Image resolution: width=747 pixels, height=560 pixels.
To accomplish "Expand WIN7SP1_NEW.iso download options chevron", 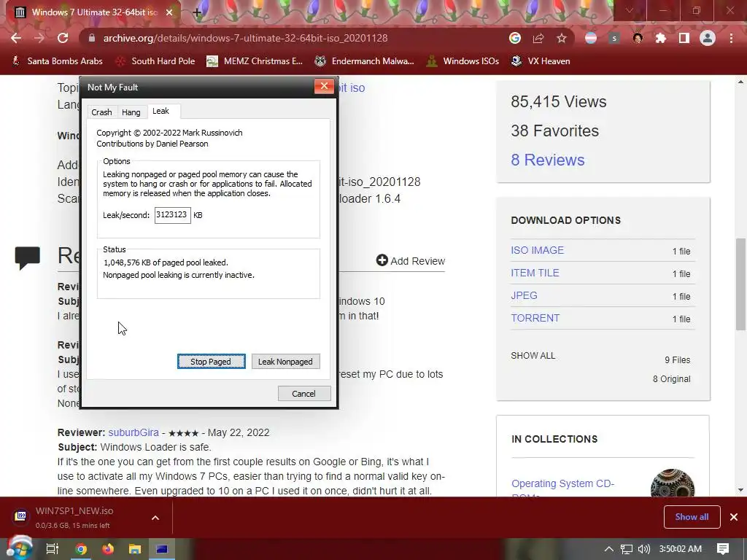I will point(155,518).
